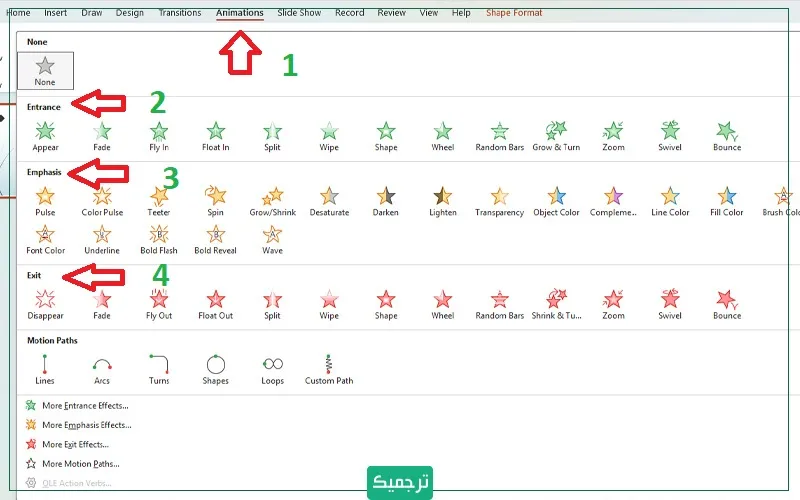Open the Animations ribbon tab
Viewport: 800px width, 500px height.
click(x=240, y=13)
